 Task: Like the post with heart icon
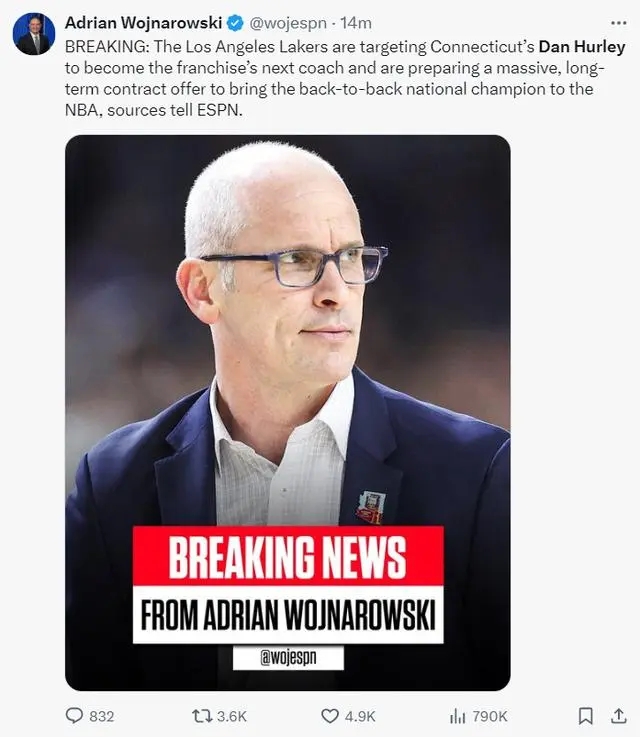click(x=329, y=716)
